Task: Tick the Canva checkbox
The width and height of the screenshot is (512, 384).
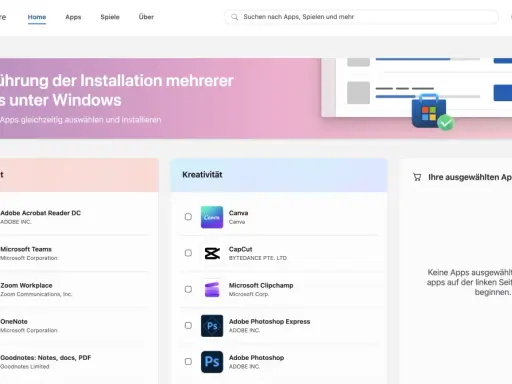Action: point(188,217)
